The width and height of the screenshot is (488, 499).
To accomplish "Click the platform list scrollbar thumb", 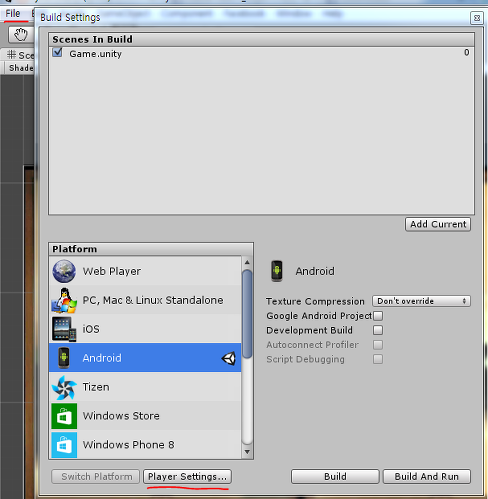I will point(247,314).
